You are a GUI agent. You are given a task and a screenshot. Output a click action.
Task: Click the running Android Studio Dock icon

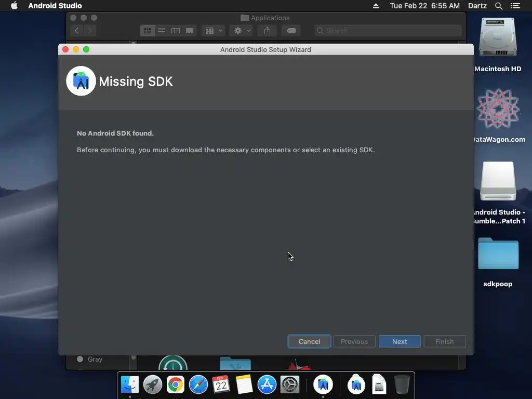point(323,385)
